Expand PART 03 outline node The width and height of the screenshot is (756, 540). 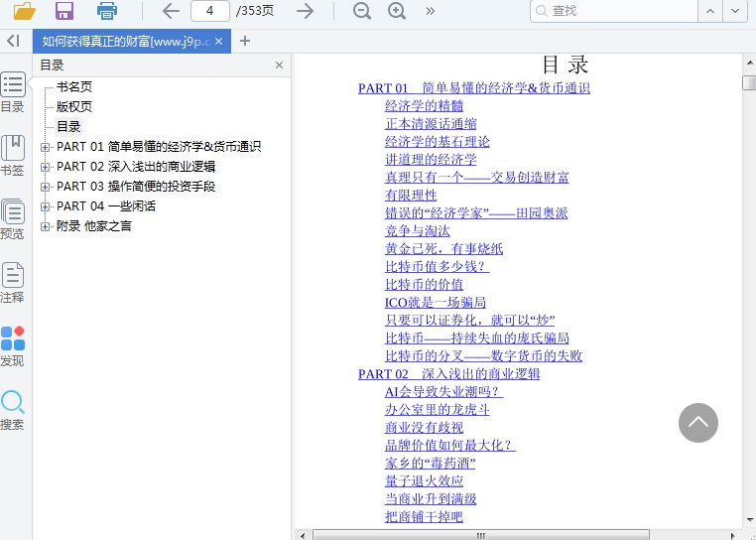coord(45,187)
